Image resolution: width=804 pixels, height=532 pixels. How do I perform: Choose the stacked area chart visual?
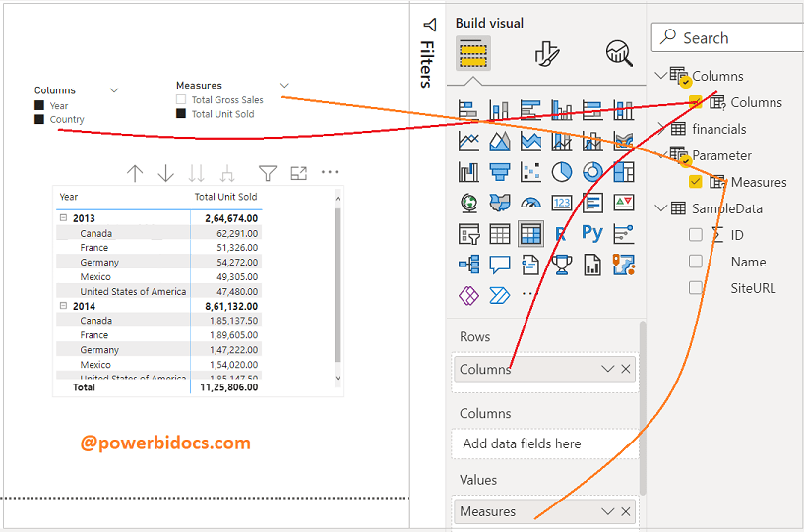pos(530,141)
